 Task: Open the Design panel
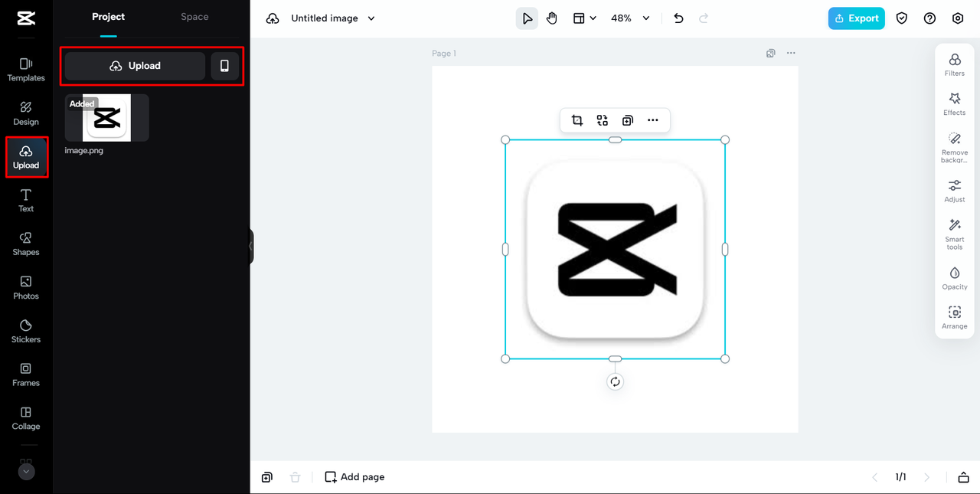tap(26, 113)
